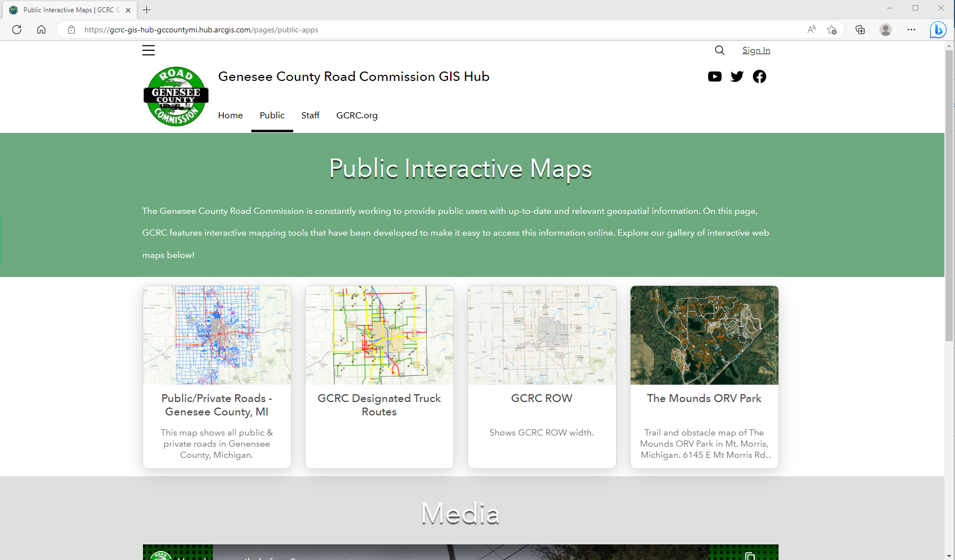Open the GCRC.org navigation item
Viewport: 955px width, 560px height.
357,115
